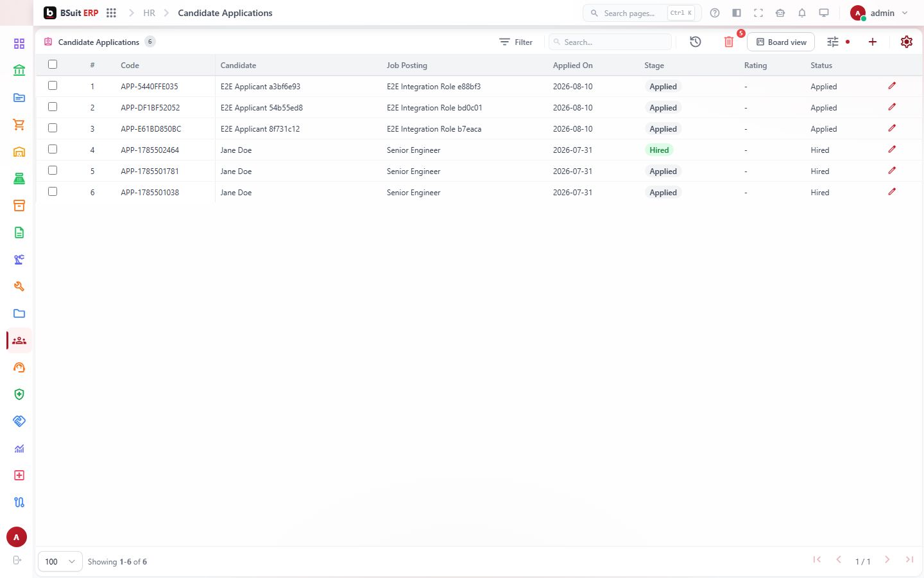Screen dimensions: 924x578
Task: Open the apps grid launcher icon
Action: coord(111,13)
